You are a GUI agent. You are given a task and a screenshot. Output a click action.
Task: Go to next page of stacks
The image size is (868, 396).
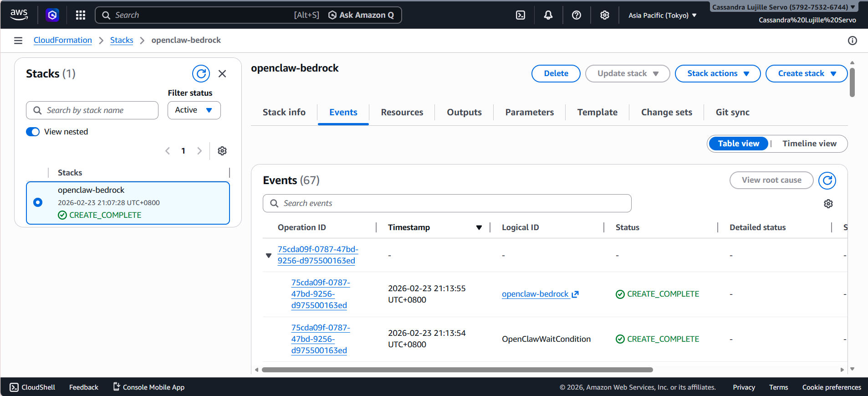[x=199, y=151]
